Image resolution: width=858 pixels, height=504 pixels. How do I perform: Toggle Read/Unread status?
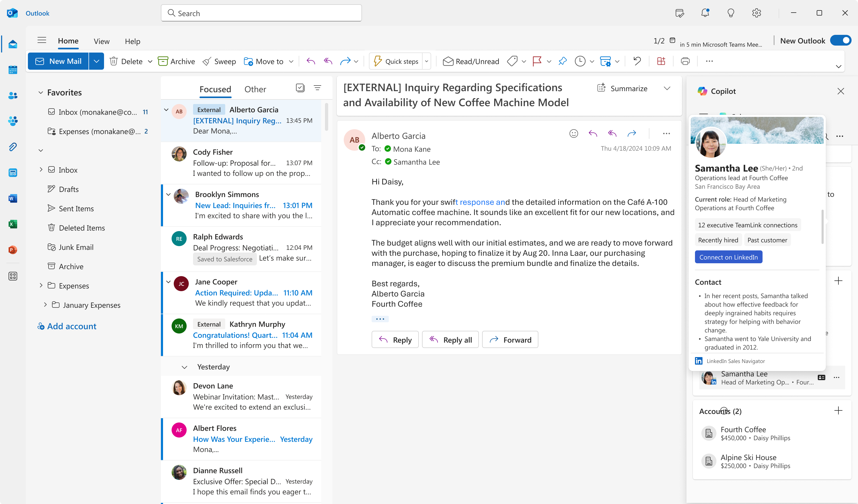coord(471,61)
